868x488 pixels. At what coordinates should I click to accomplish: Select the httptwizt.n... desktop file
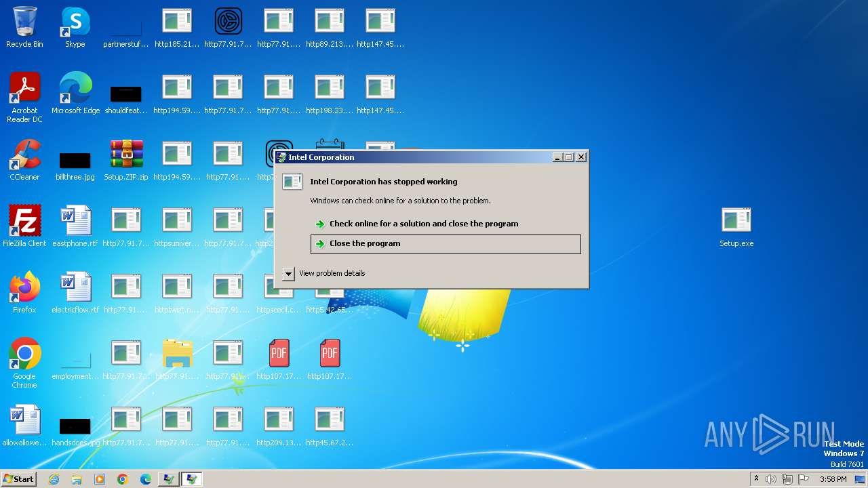[x=177, y=293]
